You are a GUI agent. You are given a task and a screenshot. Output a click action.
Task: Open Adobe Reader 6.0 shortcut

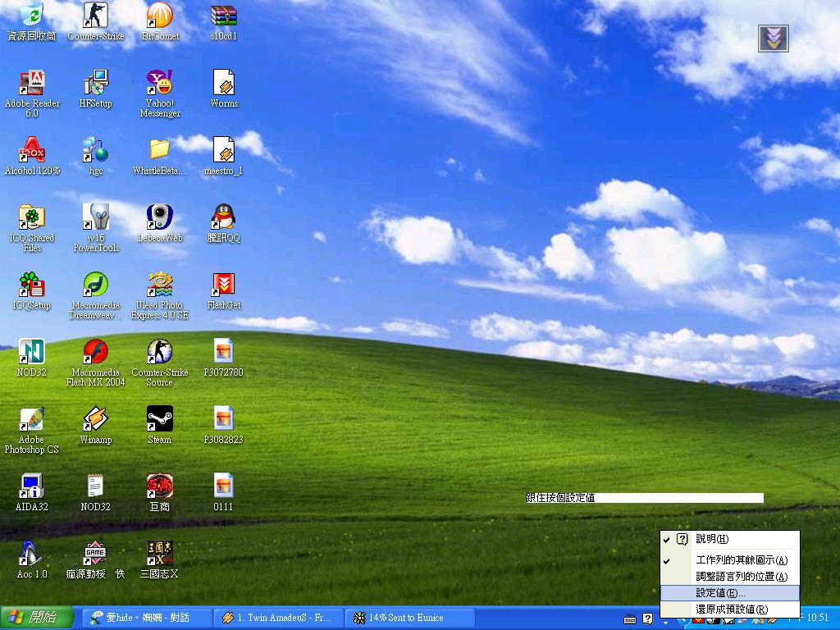pyautogui.click(x=32, y=94)
